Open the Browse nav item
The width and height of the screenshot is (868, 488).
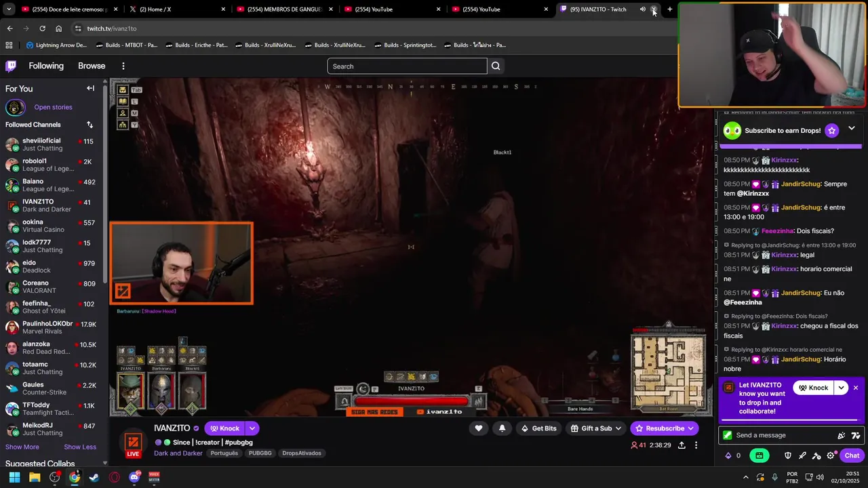[92, 66]
